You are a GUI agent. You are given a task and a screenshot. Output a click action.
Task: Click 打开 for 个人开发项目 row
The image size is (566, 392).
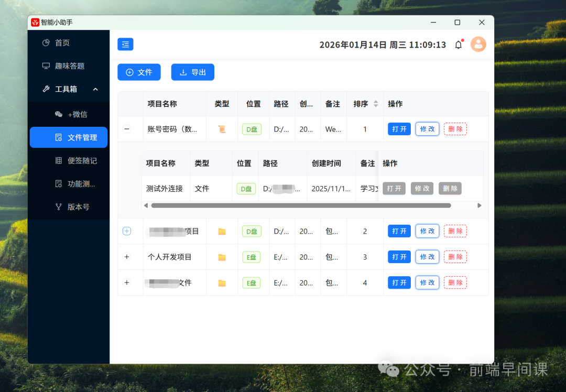click(x=399, y=257)
